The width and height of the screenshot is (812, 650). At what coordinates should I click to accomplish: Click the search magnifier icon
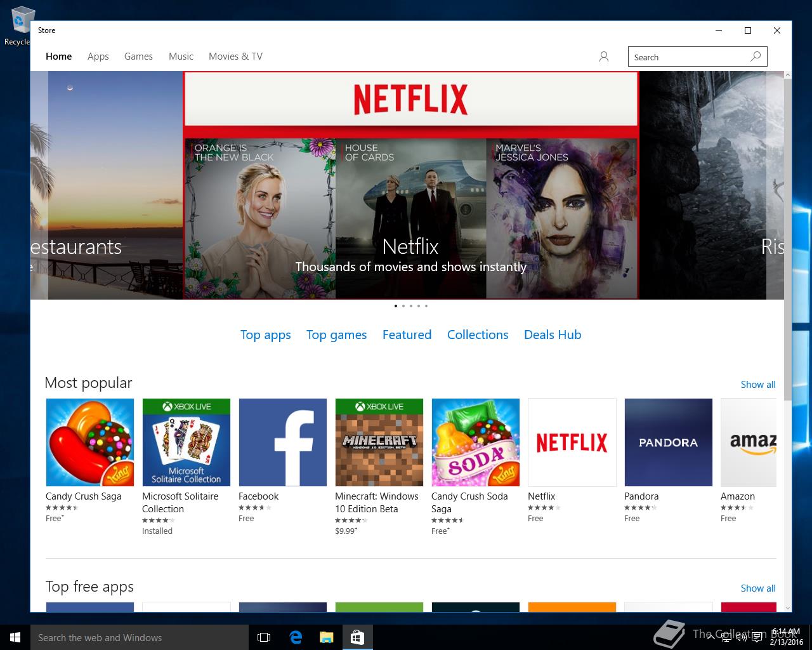756,56
